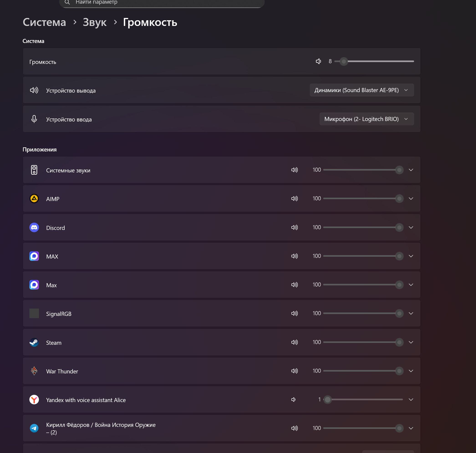Mute Системные звуки speaker icon
The image size is (476, 453).
(x=294, y=170)
